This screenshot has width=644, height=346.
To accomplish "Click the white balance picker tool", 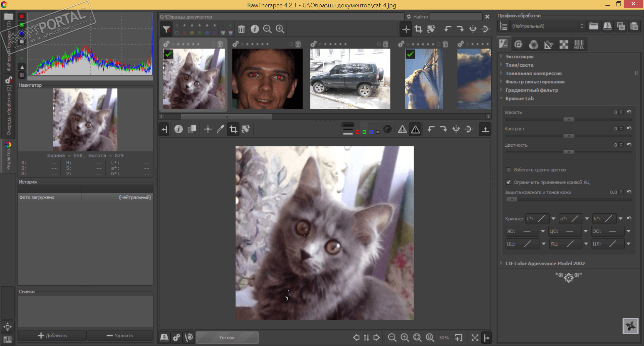I will [220, 129].
